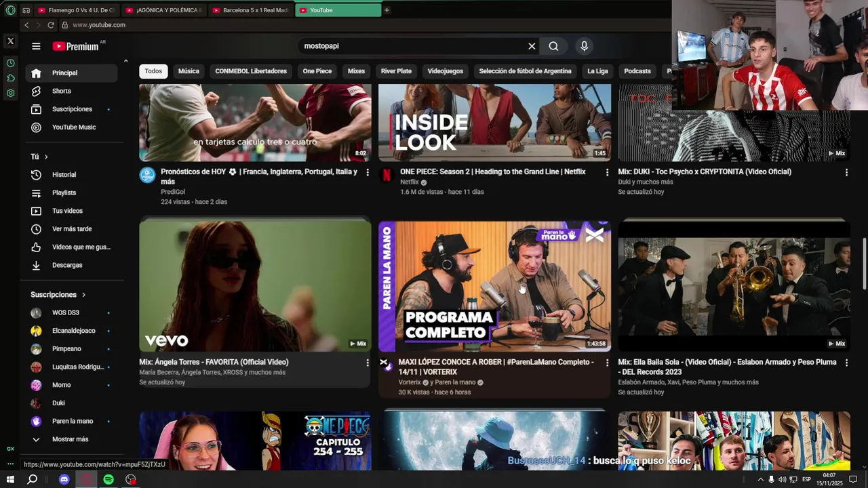Switch to the Barcelona 5 x 1 Real Madrid tab
Image resolution: width=868 pixels, height=488 pixels.
coord(250,10)
